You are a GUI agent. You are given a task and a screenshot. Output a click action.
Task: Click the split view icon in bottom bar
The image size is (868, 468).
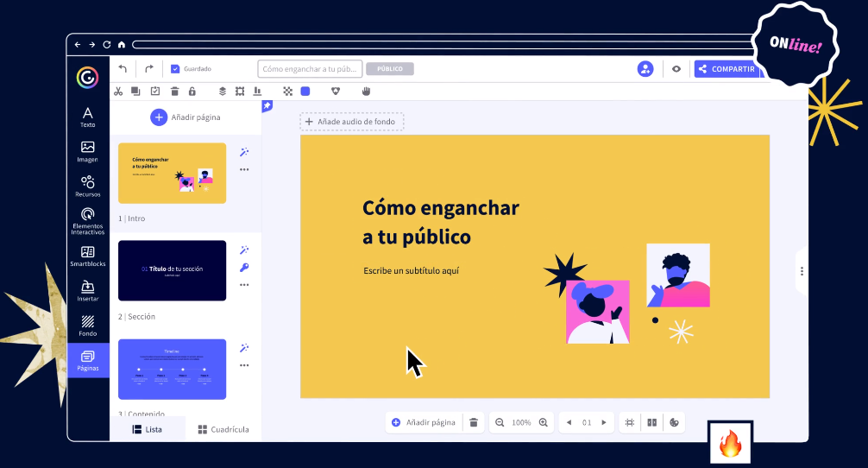point(652,422)
